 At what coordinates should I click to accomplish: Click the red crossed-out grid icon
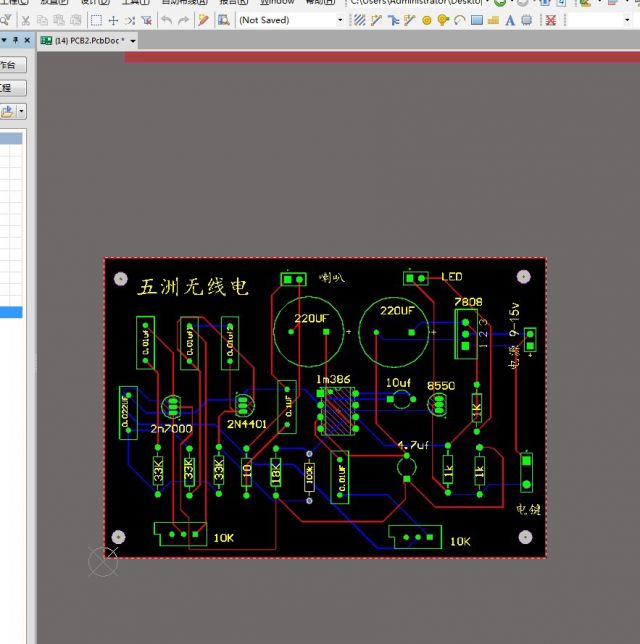[550, 20]
